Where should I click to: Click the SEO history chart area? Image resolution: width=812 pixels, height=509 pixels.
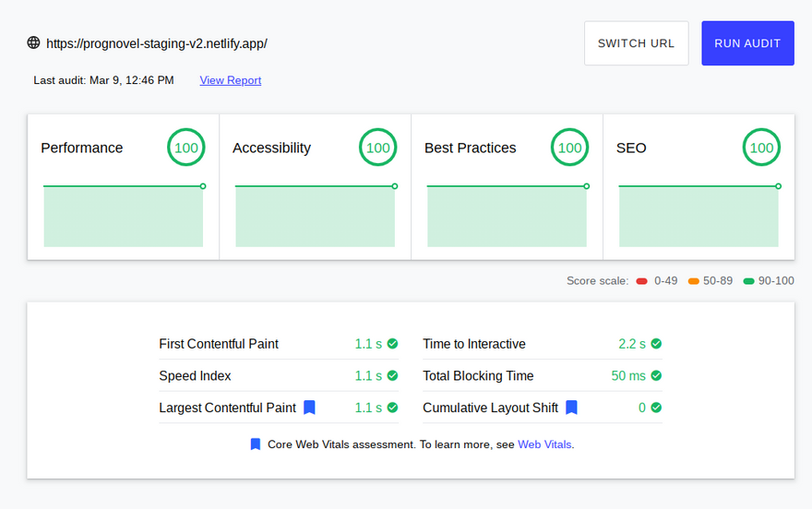point(699,217)
